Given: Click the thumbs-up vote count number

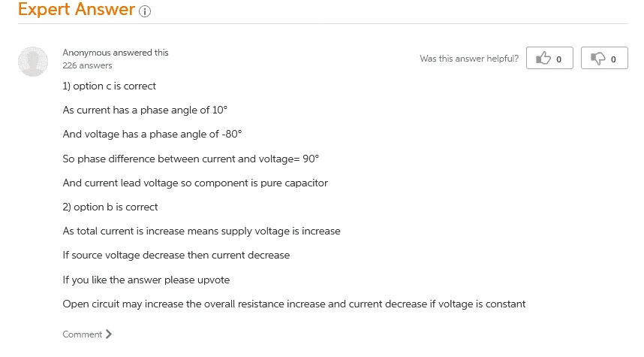Looking at the screenshot, I should pos(558,59).
